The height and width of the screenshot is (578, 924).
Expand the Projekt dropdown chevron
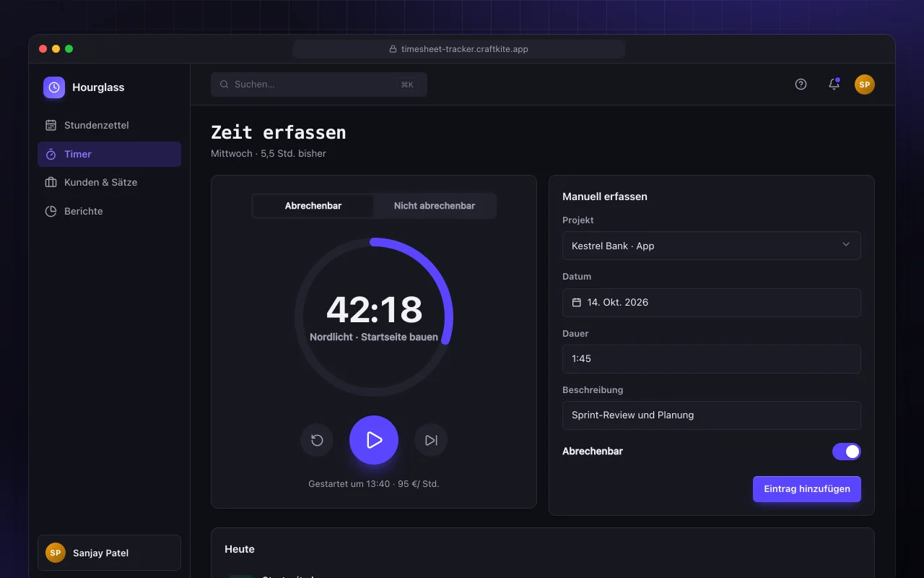(846, 245)
